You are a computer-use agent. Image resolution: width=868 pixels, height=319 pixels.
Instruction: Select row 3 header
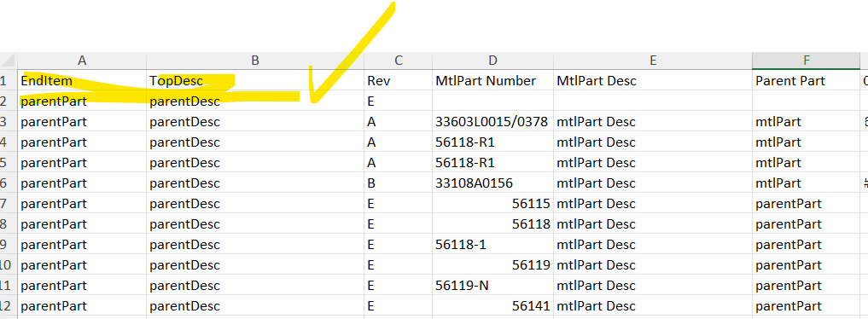click(9, 122)
